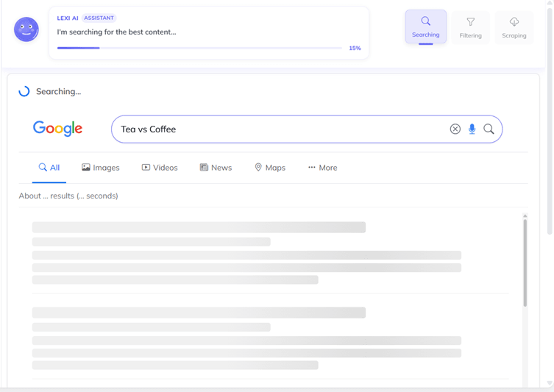Click the Searching... spinner icon
The width and height of the screenshot is (554, 392).
(x=24, y=91)
